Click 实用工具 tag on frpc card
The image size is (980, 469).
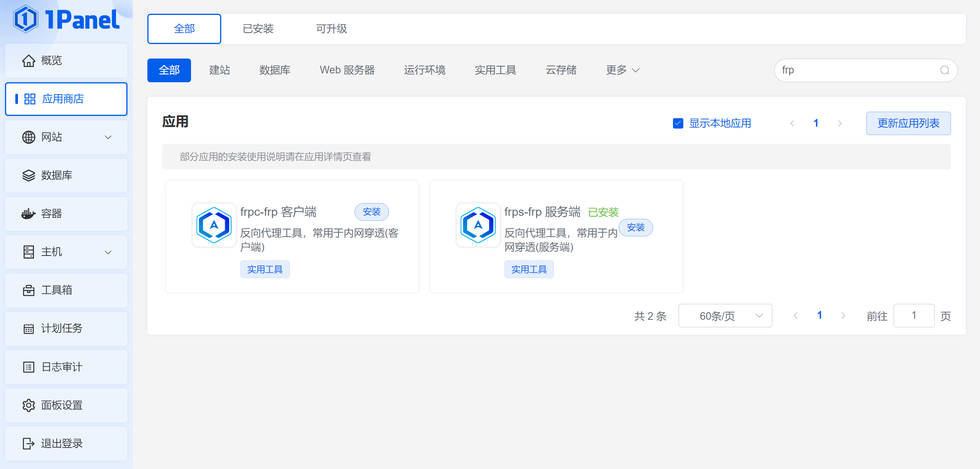265,269
